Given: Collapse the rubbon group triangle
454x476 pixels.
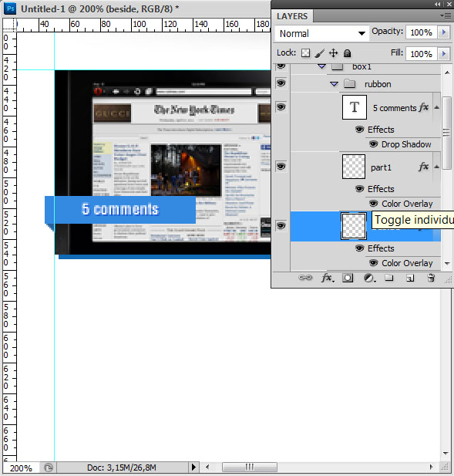Looking at the screenshot, I should tap(334, 84).
